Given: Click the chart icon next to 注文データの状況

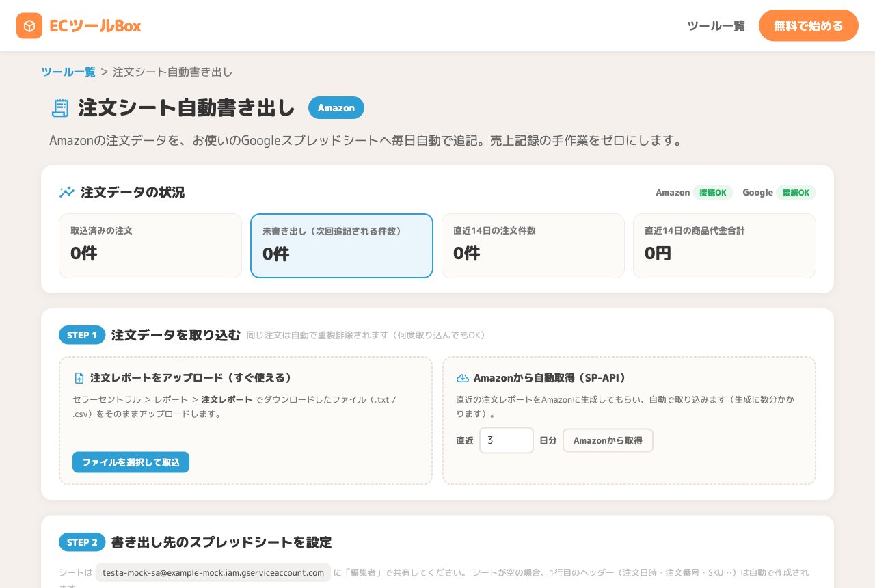Looking at the screenshot, I should point(67,192).
